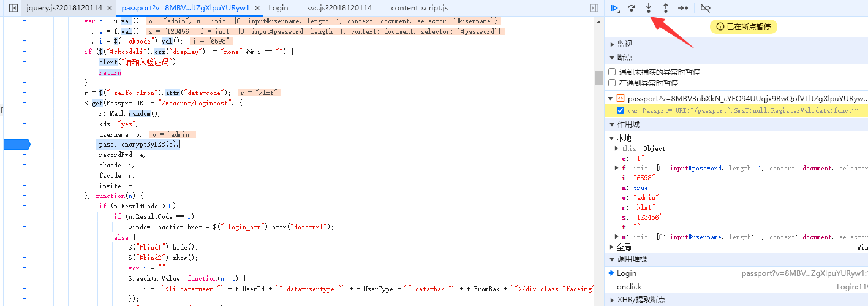Select the onclick call stack frame
868x306 pixels.
click(629, 287)
